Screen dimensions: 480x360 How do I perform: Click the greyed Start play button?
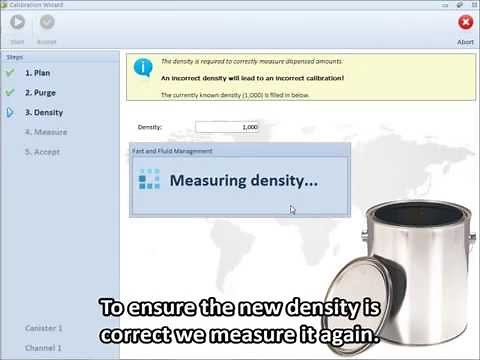(17, 22)
